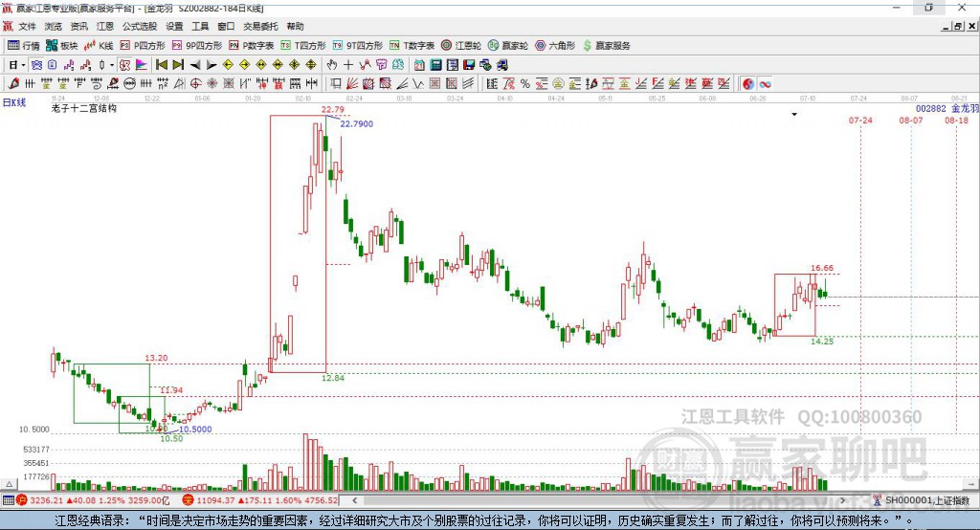Open the 浏览 menu

pyautogui.click(x=54, y=26)
